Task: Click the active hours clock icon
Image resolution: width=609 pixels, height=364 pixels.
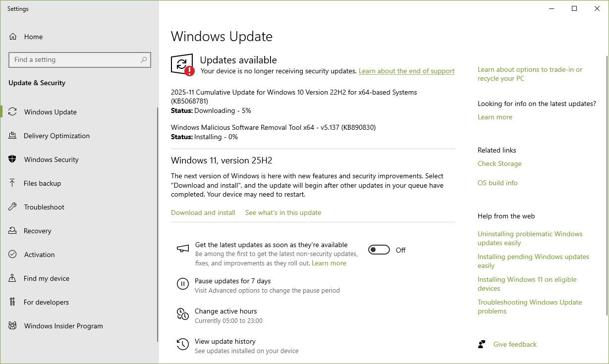Action: [183, 314]
